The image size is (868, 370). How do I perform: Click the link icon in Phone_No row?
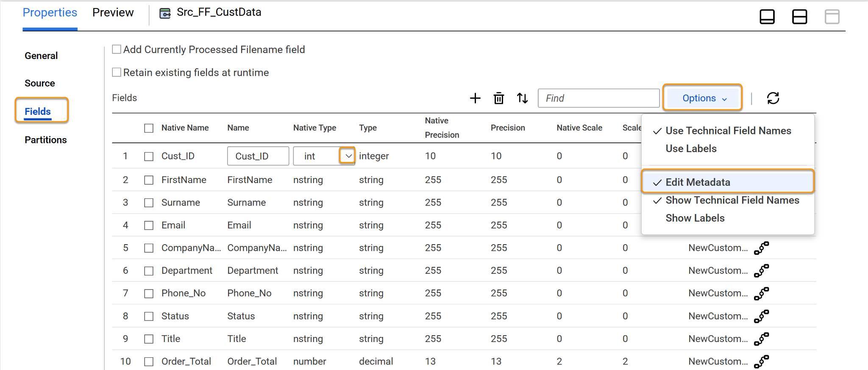[x=762, y=293]
